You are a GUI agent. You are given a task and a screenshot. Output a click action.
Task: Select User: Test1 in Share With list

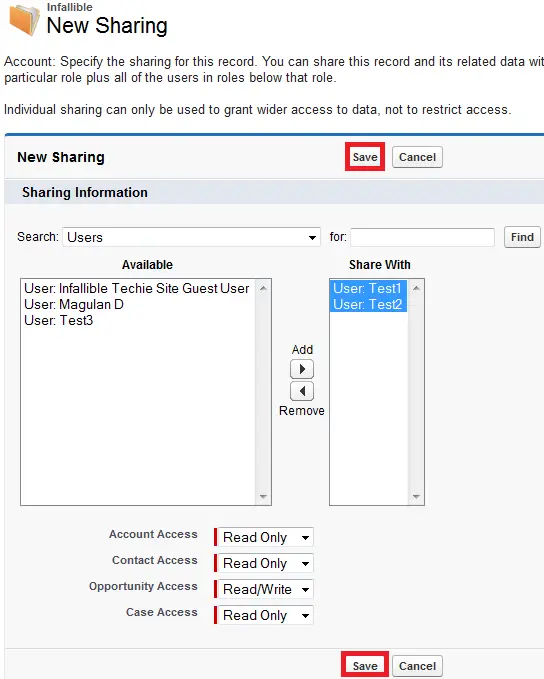368,288
